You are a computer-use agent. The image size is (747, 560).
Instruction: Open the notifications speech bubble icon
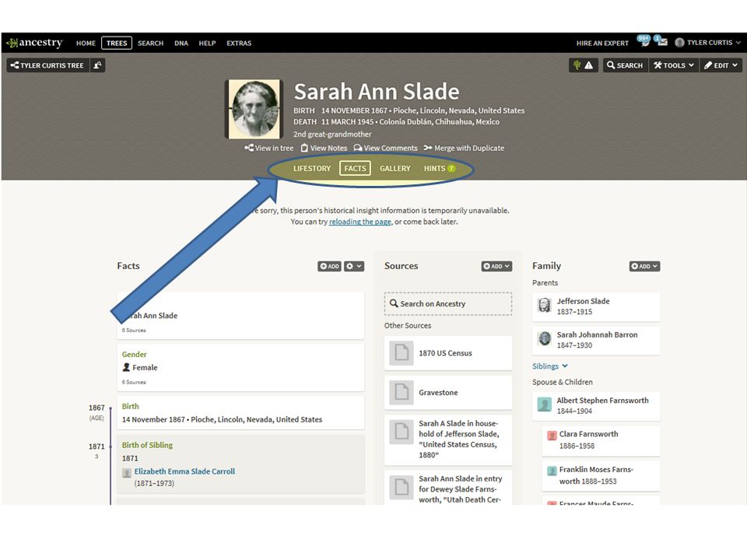pos(644,40)
